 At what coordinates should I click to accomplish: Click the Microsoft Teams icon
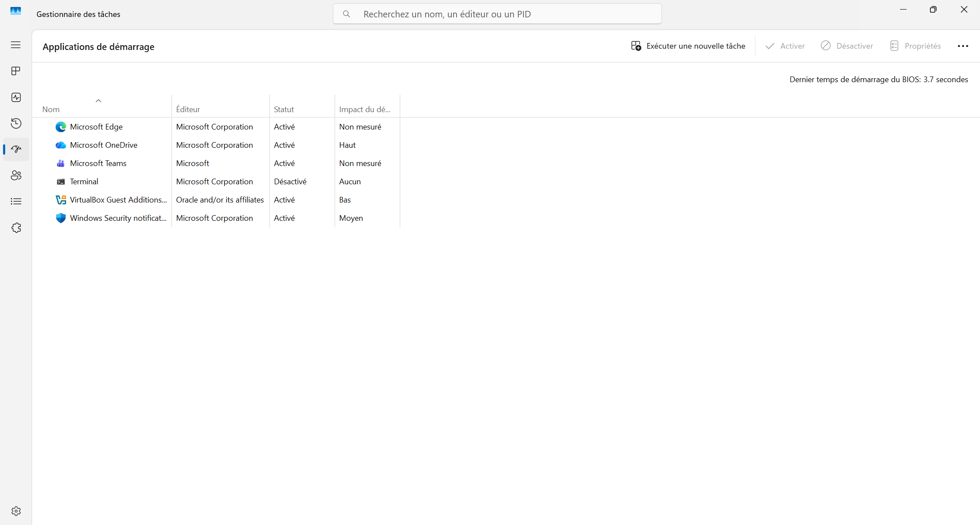pyautogui.click(x=61, y=163)
